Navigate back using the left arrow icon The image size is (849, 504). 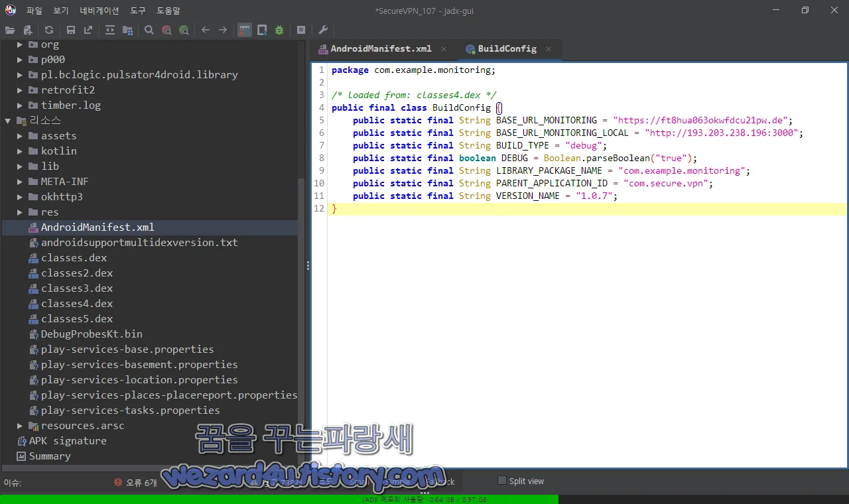point(206,30)
